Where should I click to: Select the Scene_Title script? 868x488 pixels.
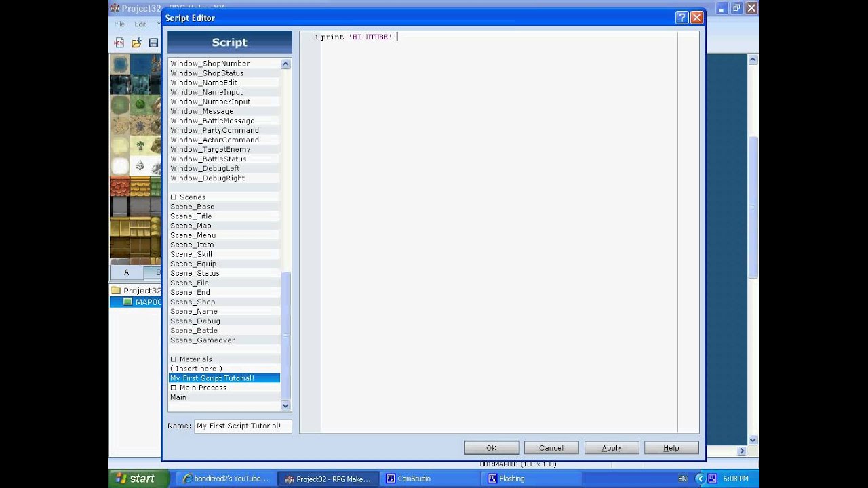click(224, 216)
